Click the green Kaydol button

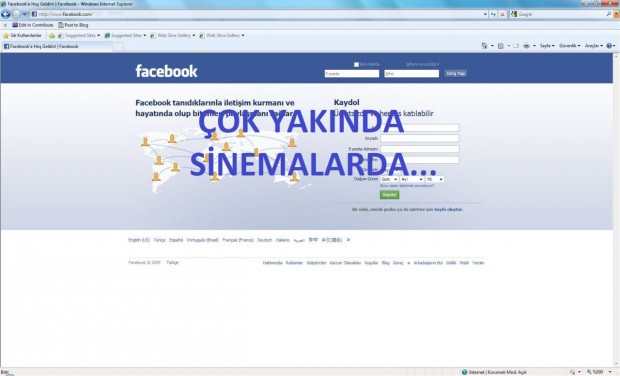[x=389, y=195]
